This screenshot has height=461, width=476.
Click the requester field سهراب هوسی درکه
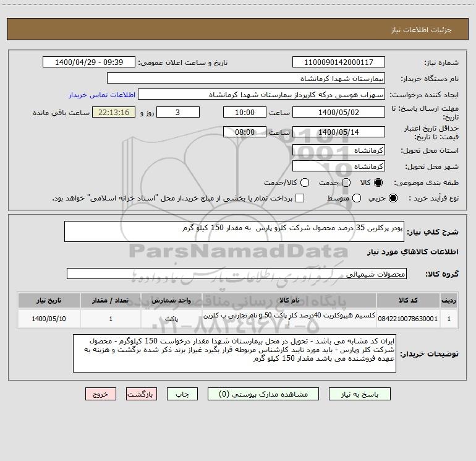tap(261, 95)
